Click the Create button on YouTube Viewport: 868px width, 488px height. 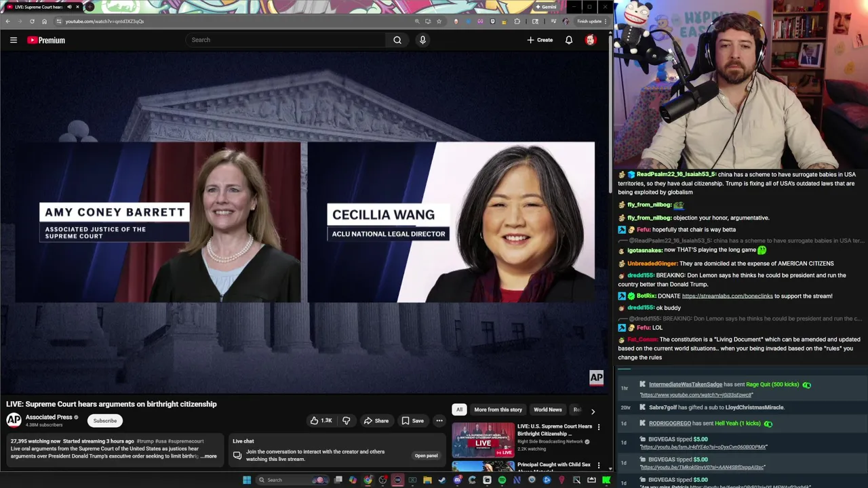tap(540, 40)
